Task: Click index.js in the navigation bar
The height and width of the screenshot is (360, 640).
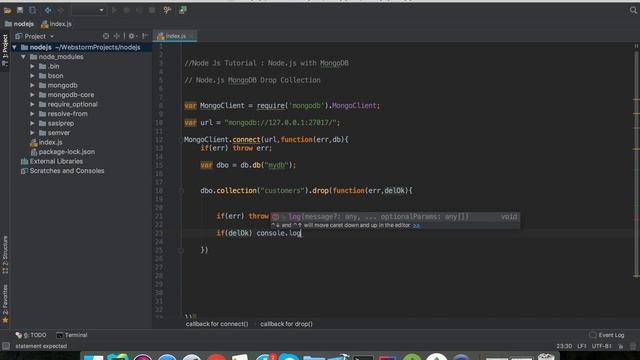Action: 56,24
